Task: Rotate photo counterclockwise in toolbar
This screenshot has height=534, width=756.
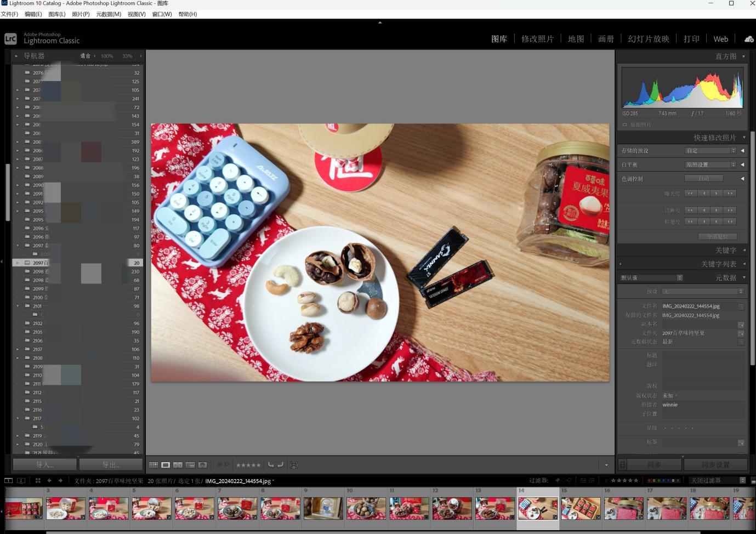Action: pyautogui.click(x=271, y=465)
